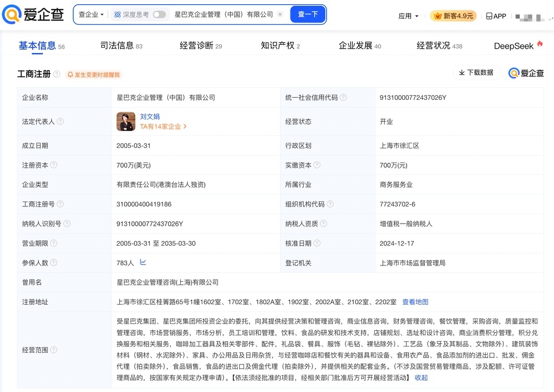Click the 登记机关 value 上海市市场监督管理局
554x392 pixels.
[412, 263]
